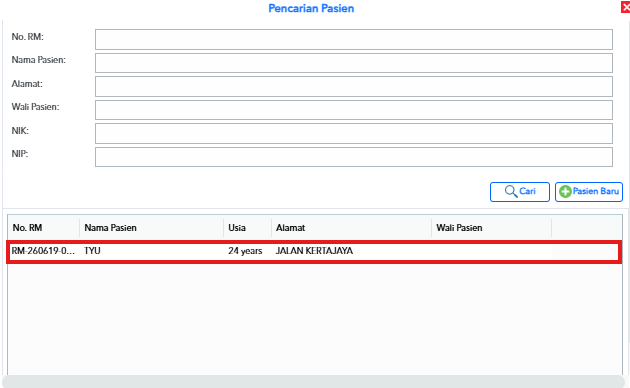Viewport: 630px width, 388px height.
Task: Sort results by Alamat column header
Action: pos(352,228)
